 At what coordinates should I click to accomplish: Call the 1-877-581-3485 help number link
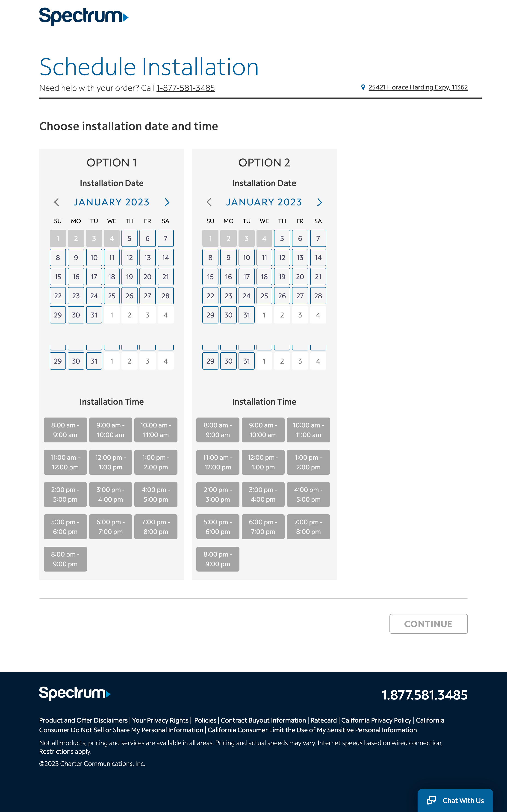click(186, 88)
